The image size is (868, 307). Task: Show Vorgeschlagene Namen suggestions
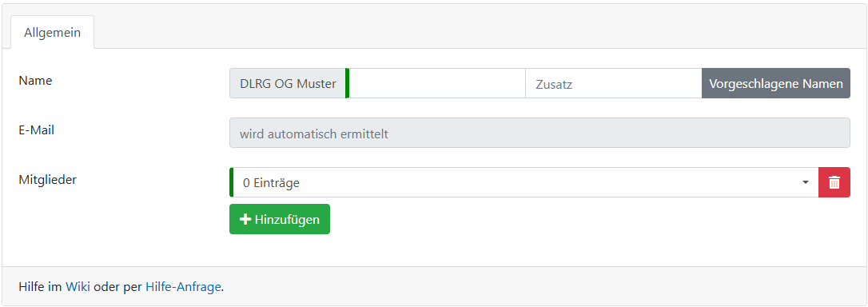coord(776,84)
